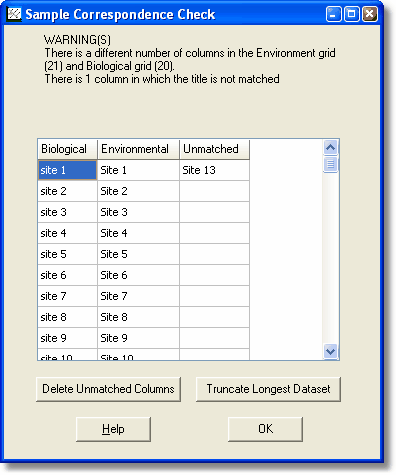Click the scrollbar down arrow
The height and width of the screenshot is (475, 396).
tap(330, 351)
